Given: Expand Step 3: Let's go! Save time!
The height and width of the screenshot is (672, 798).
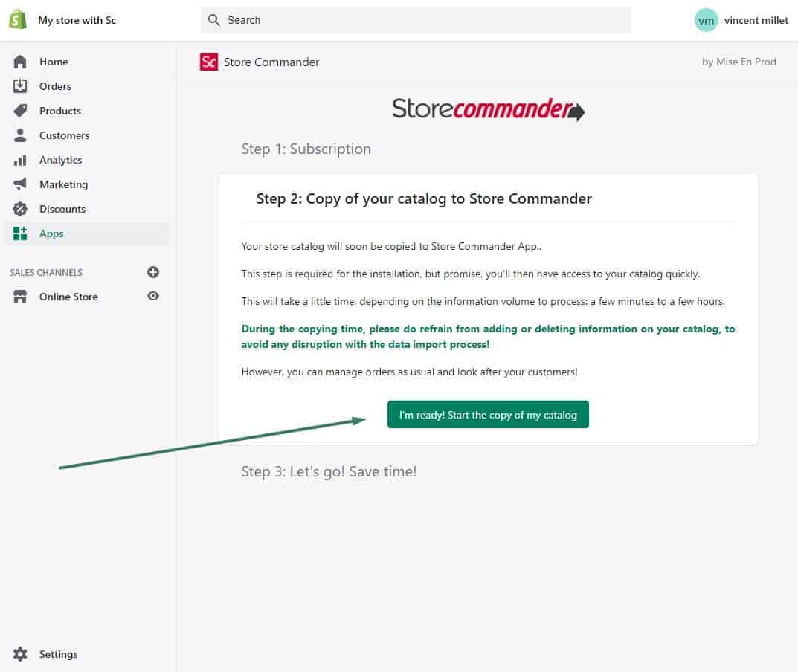Looking at the screenshot, I should coord(329,471).
